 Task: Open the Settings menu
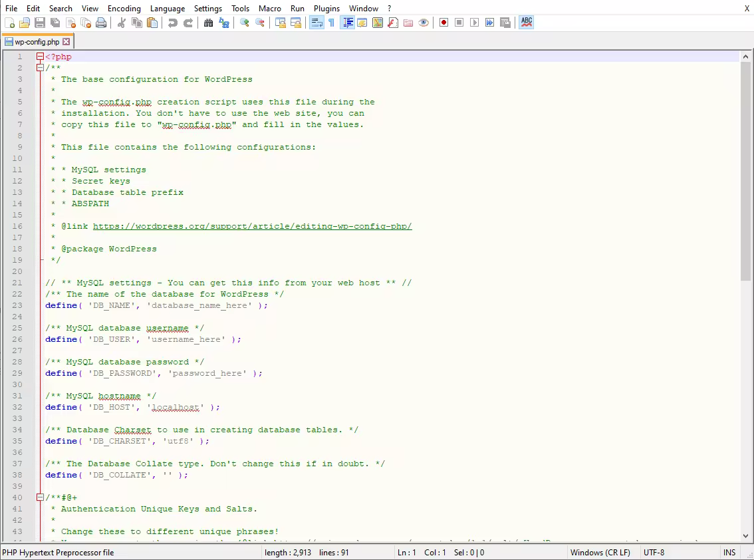pos(207,8)
